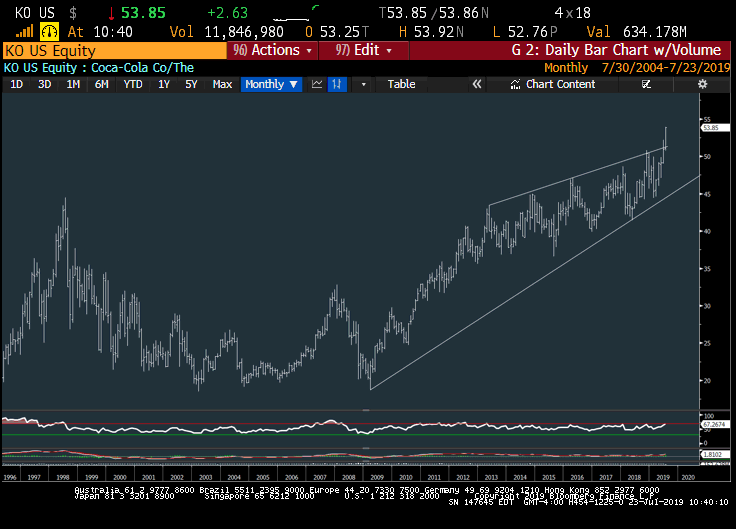Open the Monthly periodicity dropdown
Viewport: 736px width, 529px height.
[271, 84]
